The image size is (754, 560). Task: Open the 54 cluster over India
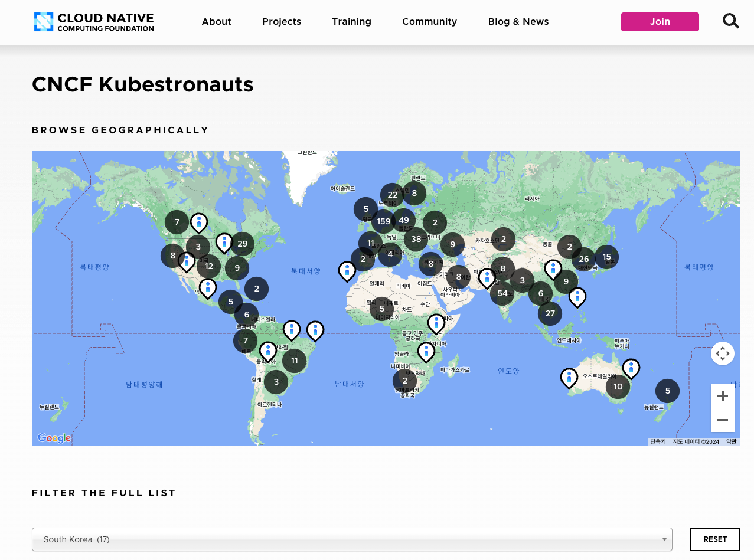pyautogui.click(x=502, y=293)
